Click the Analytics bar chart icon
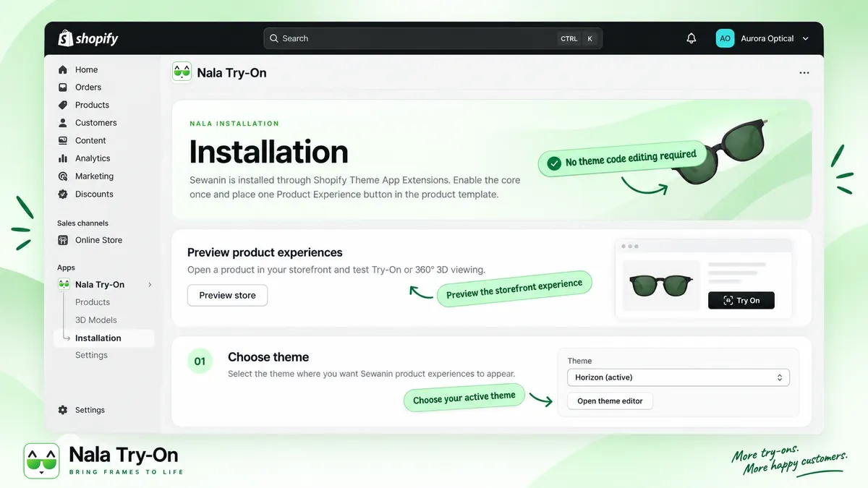The image size is (868, 488). pos(62,158)
